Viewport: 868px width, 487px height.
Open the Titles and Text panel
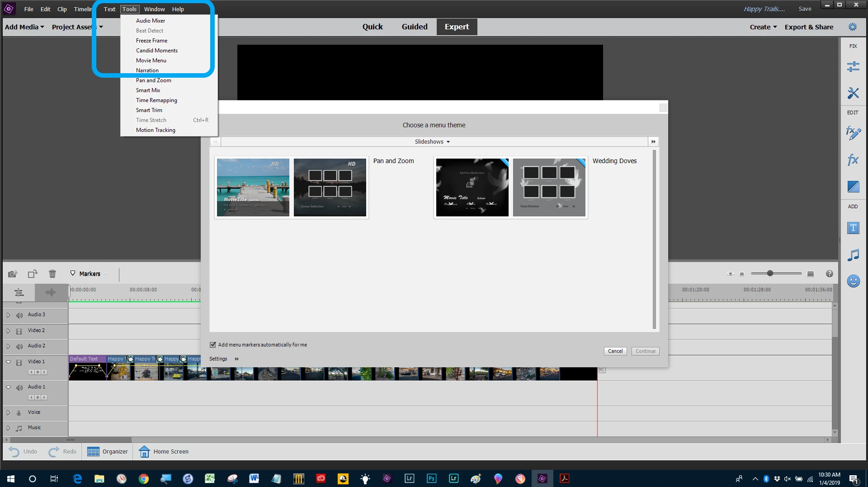tap(853, 228)
